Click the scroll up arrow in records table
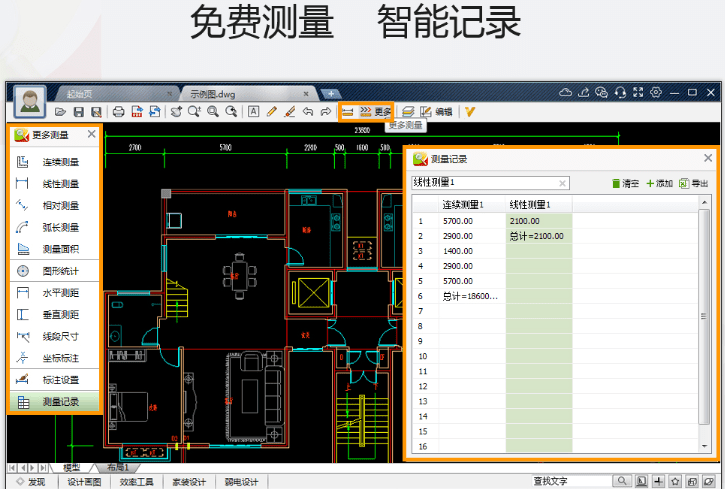This screenshot has width=725, height=489. click(x=704, y=202)
